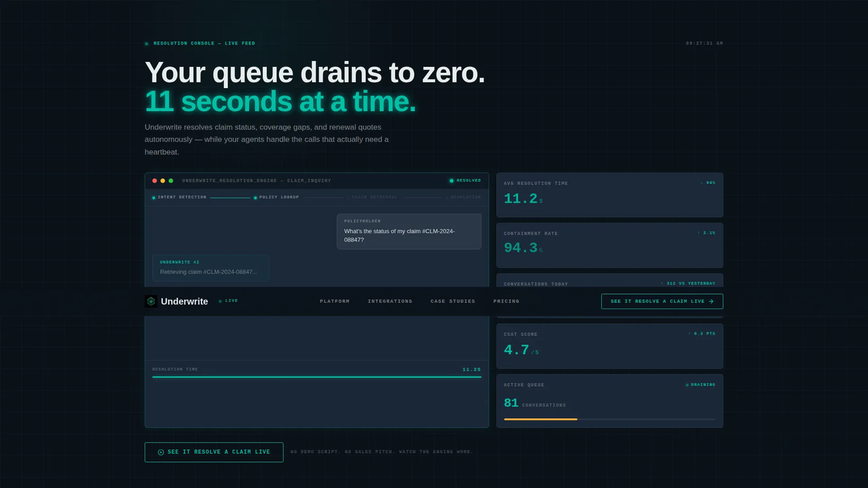This screenshot has height=488, width=868.
Task: Click the navbar See It Resolve A Claim Live button
Action: point(662,301)
